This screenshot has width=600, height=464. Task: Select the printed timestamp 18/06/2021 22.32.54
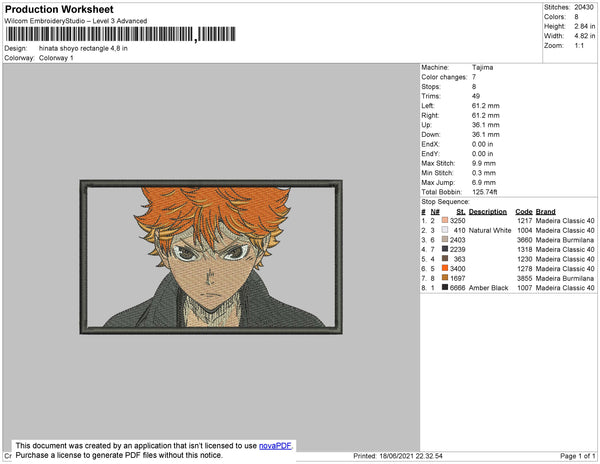(x=411, y=456)
